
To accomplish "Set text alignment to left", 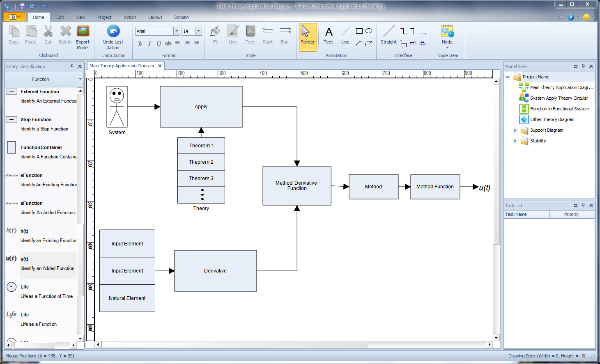I will [x=178, y=43].
